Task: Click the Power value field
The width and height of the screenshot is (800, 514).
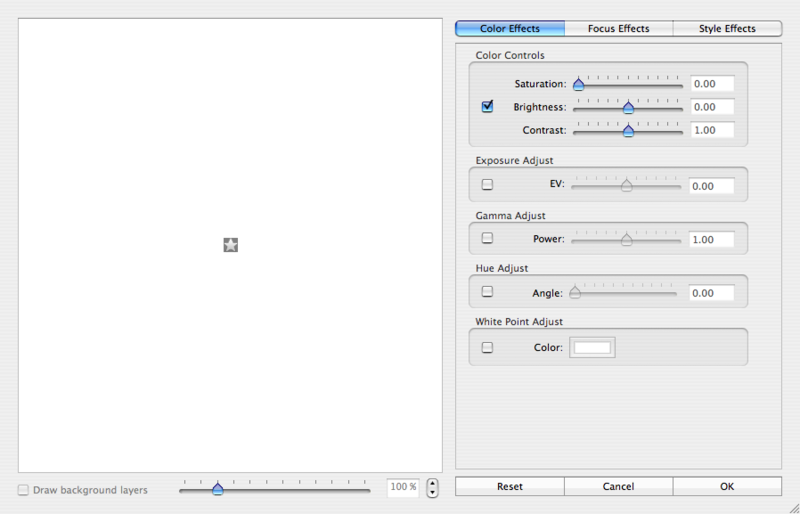Action: [711, 239]
